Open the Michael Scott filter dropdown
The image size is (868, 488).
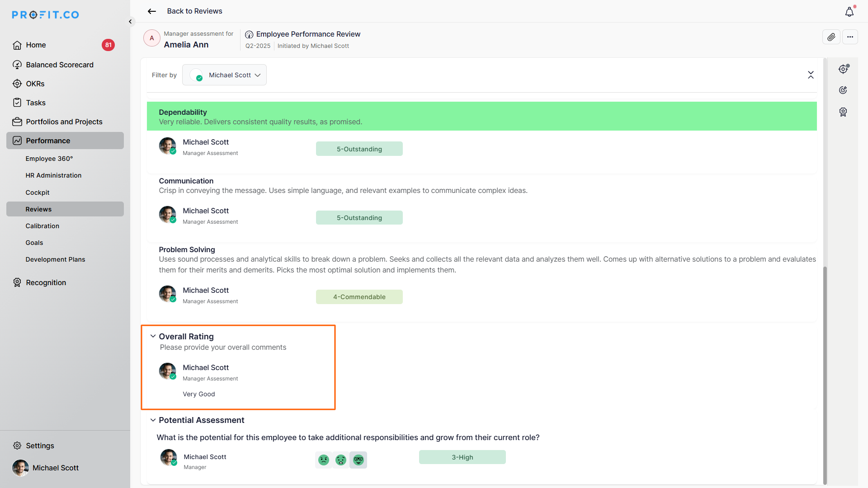click(225, 75)
